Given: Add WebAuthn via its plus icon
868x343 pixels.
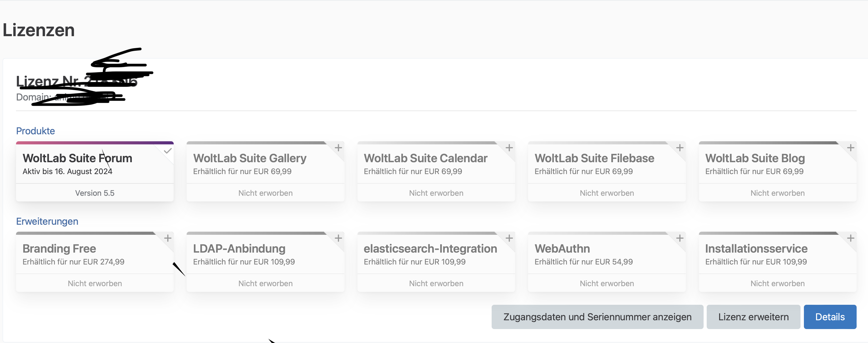Looking at the screenshot, I should [680, 238].
